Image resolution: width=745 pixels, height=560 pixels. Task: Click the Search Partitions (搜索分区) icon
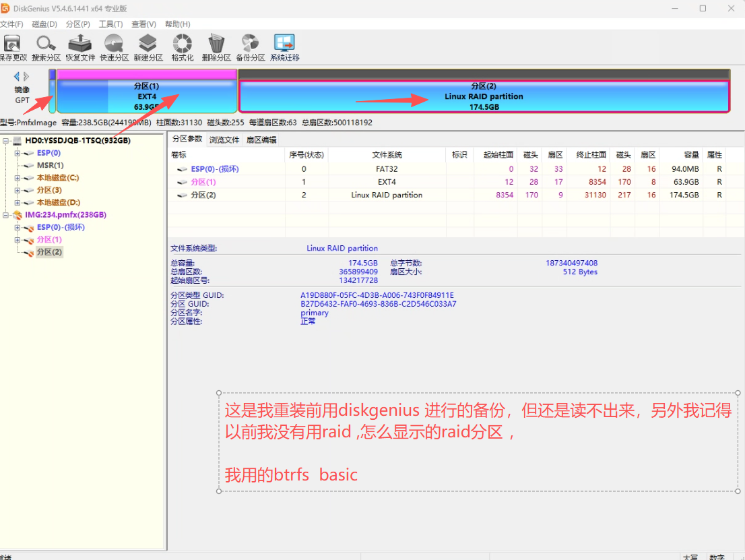[46, 44]
